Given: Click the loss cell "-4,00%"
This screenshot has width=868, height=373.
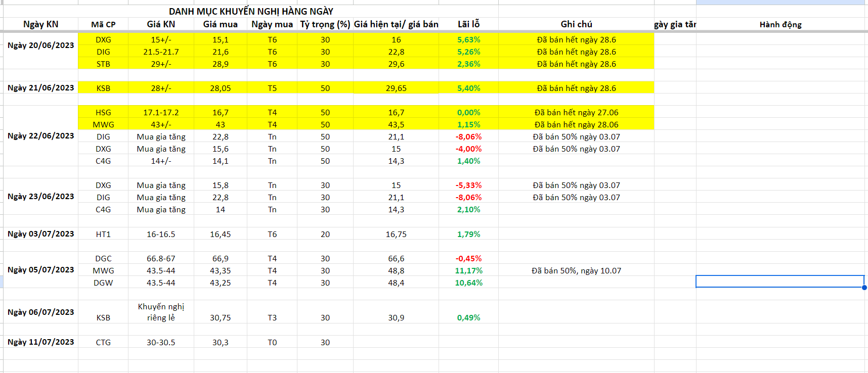Looking at the screenshot, I should point(469,149).
